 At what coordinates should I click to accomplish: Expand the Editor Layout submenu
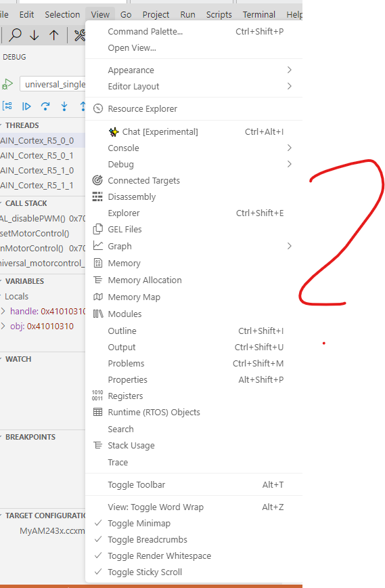(194, 86)
